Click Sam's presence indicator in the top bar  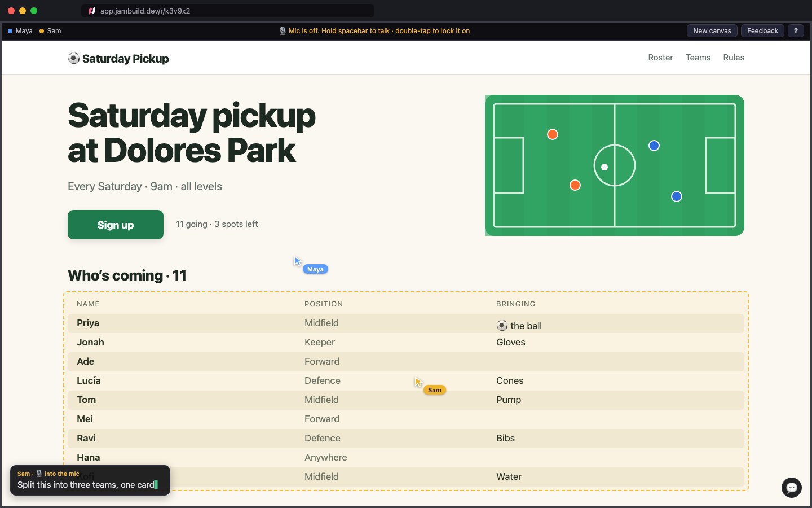point(50,31)
